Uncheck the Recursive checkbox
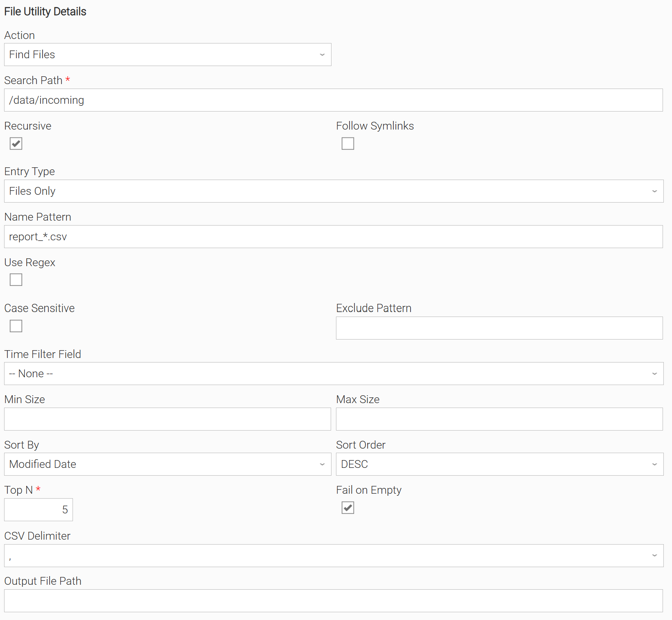672x620 pixels. (16, 144)
